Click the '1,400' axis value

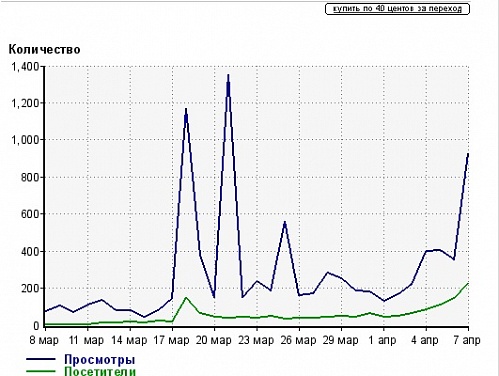tap(25, 67)
